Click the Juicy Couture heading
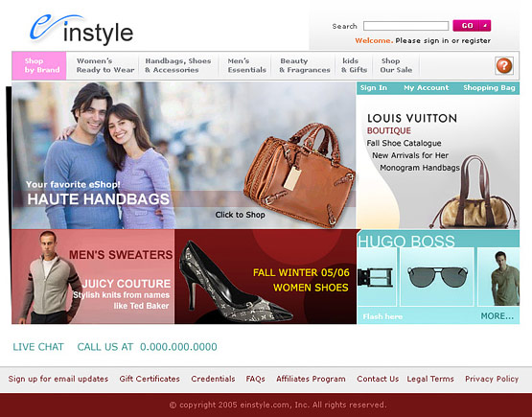The image size is (532, 417). click(x=127, y=284)
